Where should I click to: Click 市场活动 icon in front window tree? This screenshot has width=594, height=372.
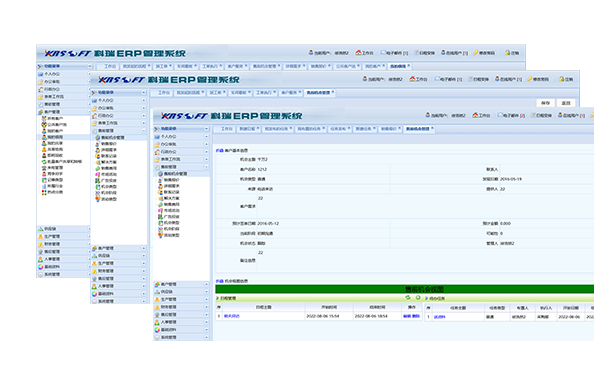pos(160,210)
